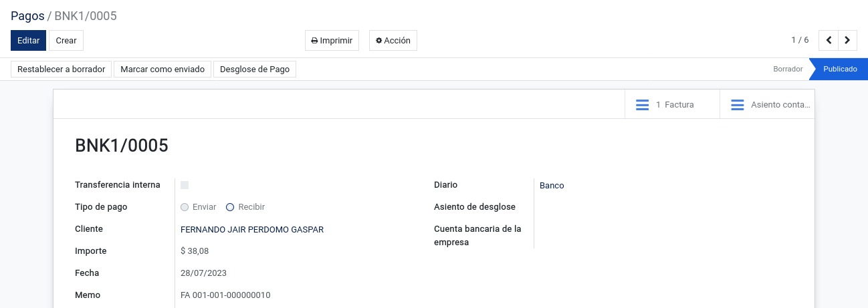Click the Memo field label
868x308 pixels.
click(x=88, y=295)
